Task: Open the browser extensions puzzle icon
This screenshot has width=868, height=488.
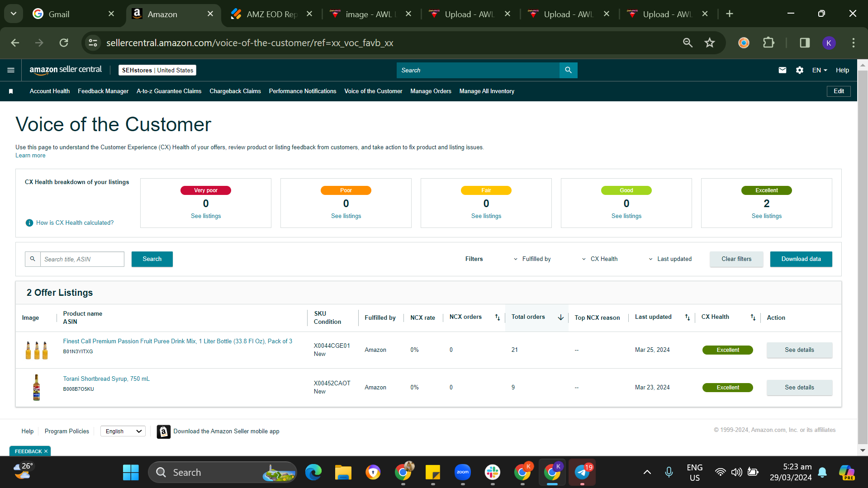Action: tap(768, 43)
